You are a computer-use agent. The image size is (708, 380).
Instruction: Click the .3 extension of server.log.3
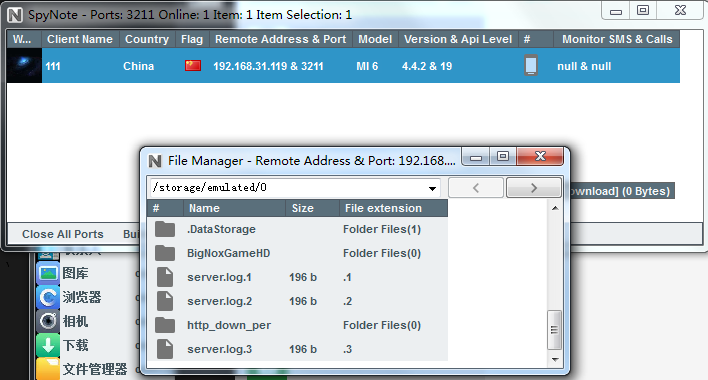(347, 349)
